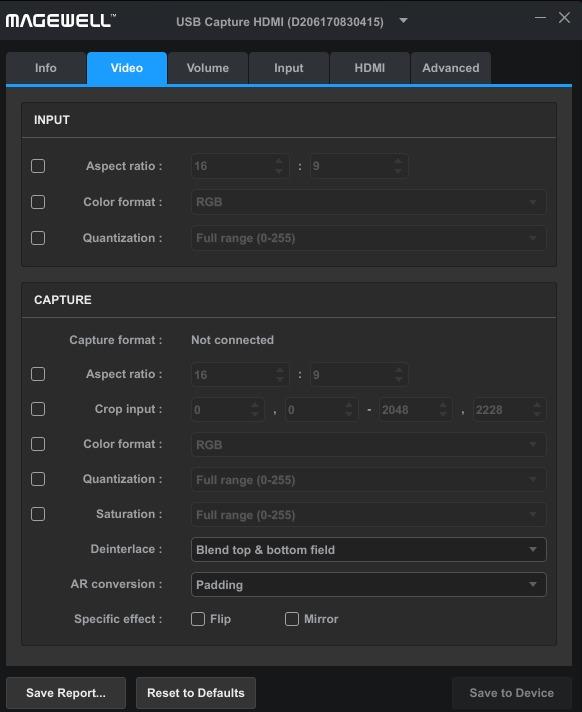Minimize the Magewell utility window
Image resolution: width=582 pixels, height=712 pixels.
tap(540, 18)
